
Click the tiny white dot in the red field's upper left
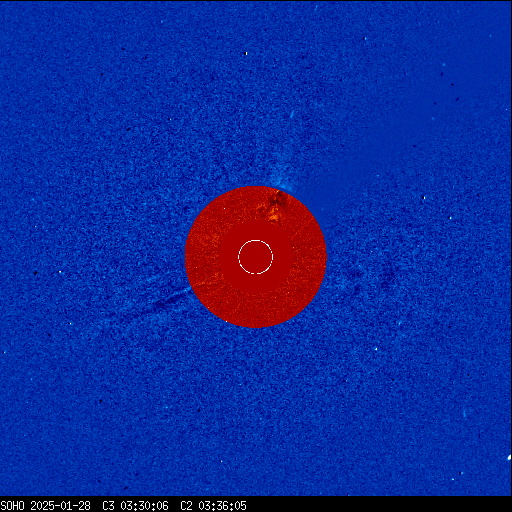pos(224,209)
